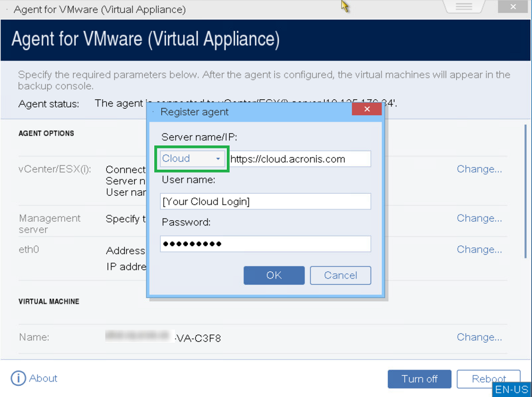Click Change next to virtual machine Name
Screen dimensions: 532x397
pyautogui.click(x=479, y=337)
